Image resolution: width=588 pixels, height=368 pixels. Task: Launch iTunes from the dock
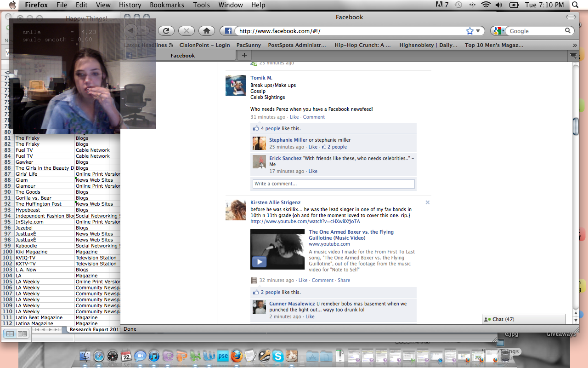[x=154, y=356]
